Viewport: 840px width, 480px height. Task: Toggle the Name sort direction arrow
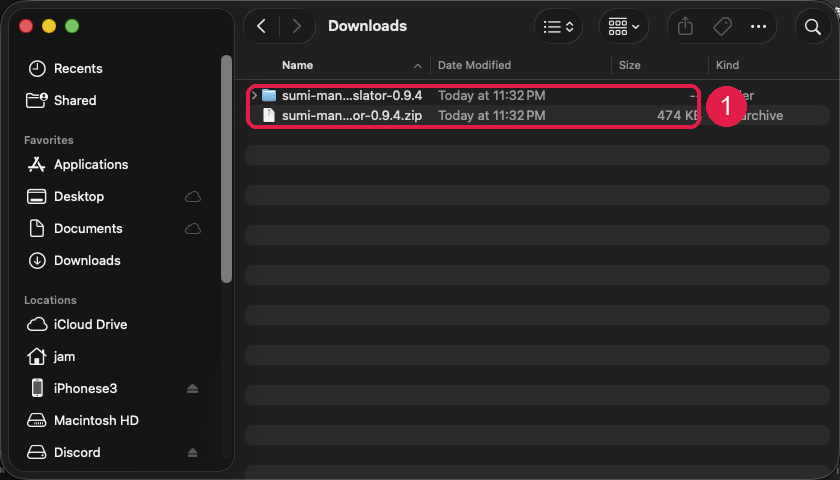pyautogui.click(x=417, y=66)
